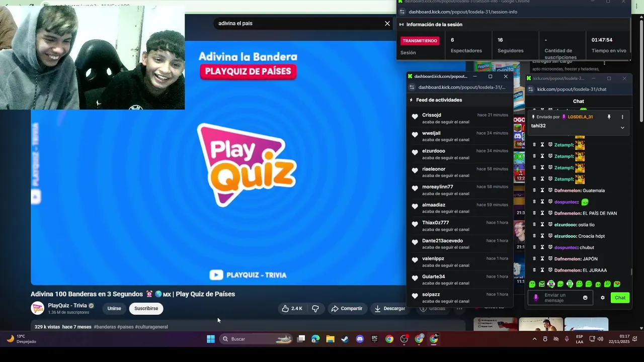Select the Seguidores count 16
The height and width of the screenshot is (362, 644).
pos(500,40)
